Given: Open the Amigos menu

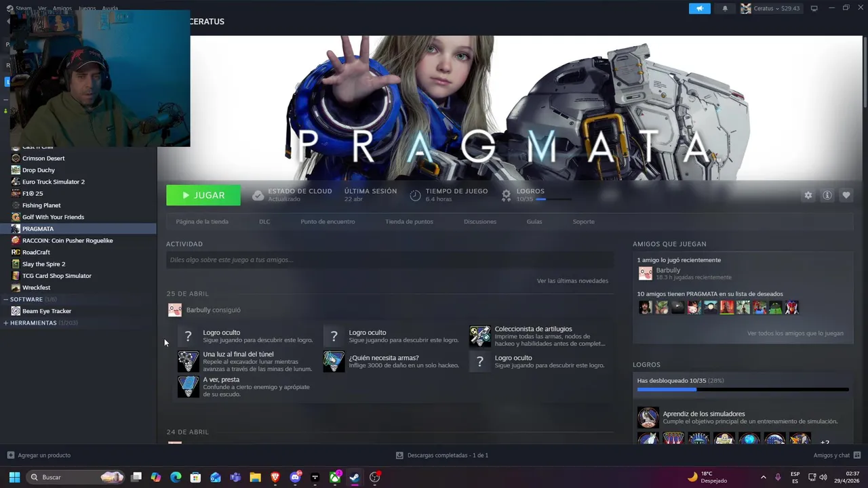Looking at the screenshot, I should tap(62, 8).
